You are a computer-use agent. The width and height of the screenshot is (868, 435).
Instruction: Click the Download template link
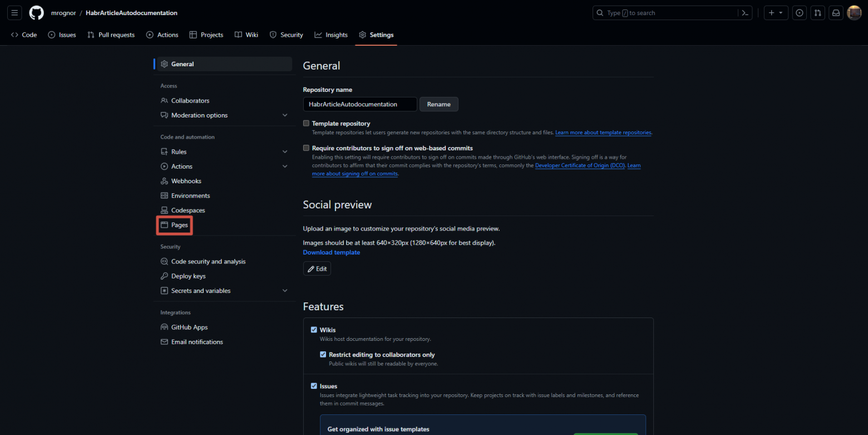(331, 252)
